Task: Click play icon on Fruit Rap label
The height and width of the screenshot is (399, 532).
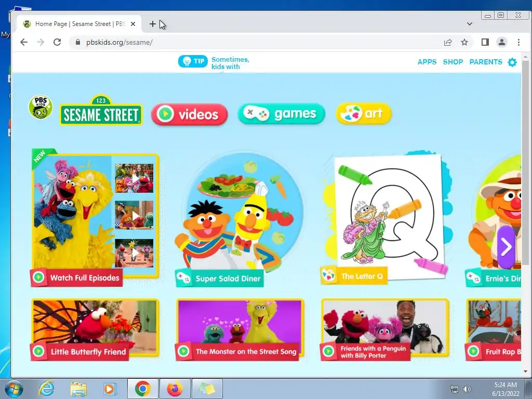Action: click(x=473, y=351)
